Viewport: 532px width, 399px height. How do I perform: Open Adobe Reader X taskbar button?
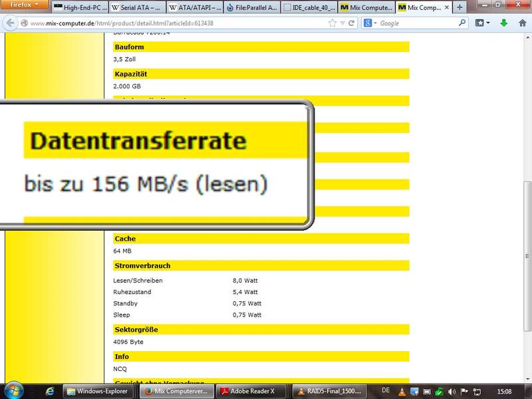[x=253, y=391]
